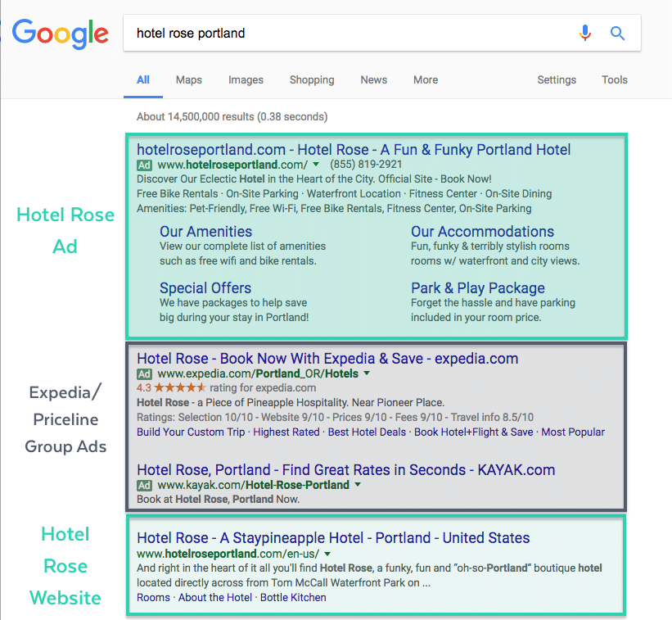Focus the search box containing 'hotel rose portland'
Image resolution: width=672 pixels, height=620 pixels.
[382, 33]
